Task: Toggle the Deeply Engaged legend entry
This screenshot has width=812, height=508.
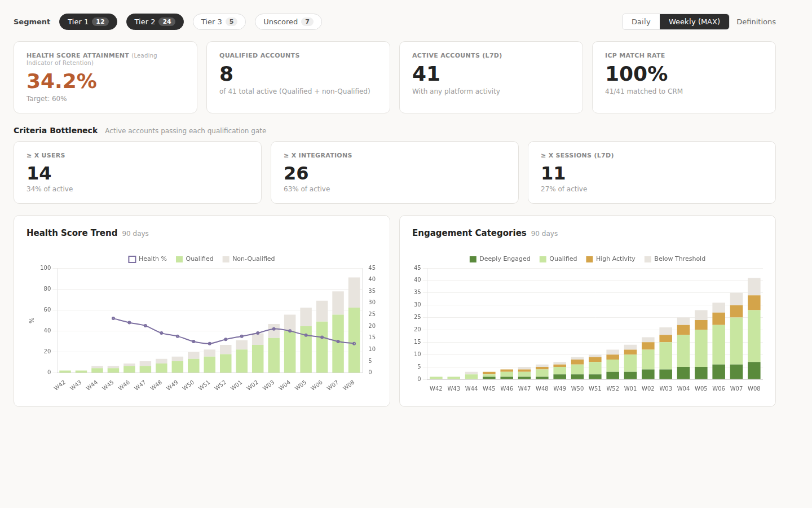Action: [x=500, y=259]
